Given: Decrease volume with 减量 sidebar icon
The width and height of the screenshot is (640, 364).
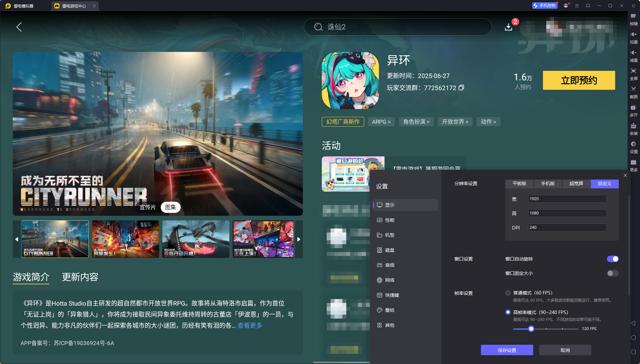Looking at the screenshot, I should [x=633, y=56].
